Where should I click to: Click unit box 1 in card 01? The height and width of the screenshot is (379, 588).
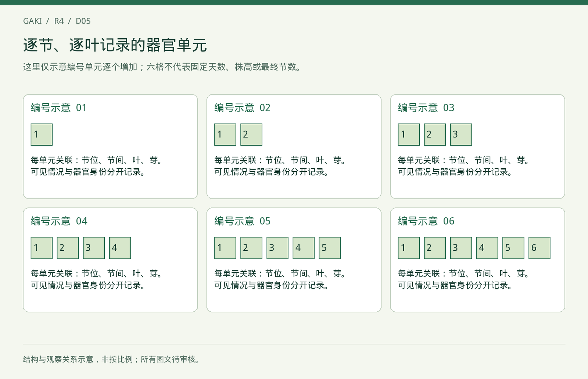point(42,135)
